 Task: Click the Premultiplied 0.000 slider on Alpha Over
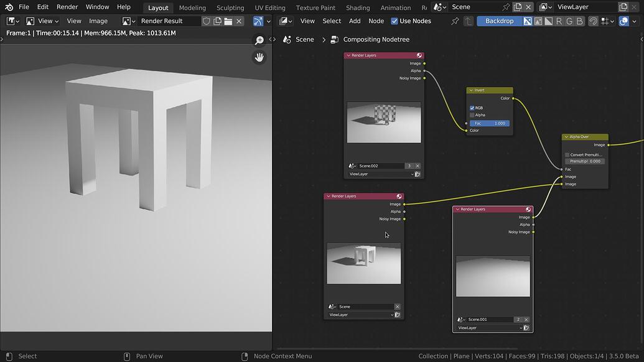(x=584, y=161)
